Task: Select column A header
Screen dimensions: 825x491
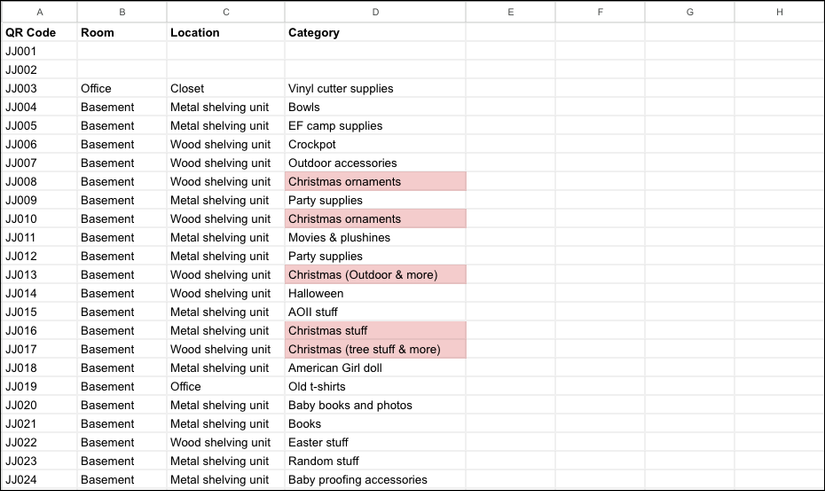Action: (39, 12)
